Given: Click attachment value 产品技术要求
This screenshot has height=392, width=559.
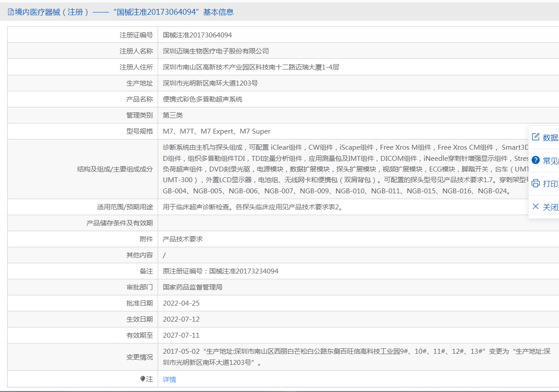Looking at the screenshot, I should click(x=183, y=239).
